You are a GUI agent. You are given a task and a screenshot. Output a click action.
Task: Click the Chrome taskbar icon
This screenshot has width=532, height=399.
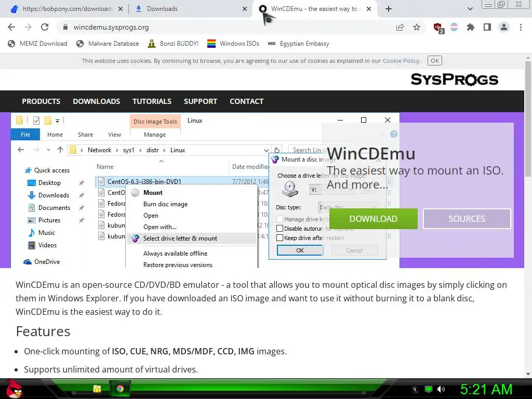tap(120, 389)
